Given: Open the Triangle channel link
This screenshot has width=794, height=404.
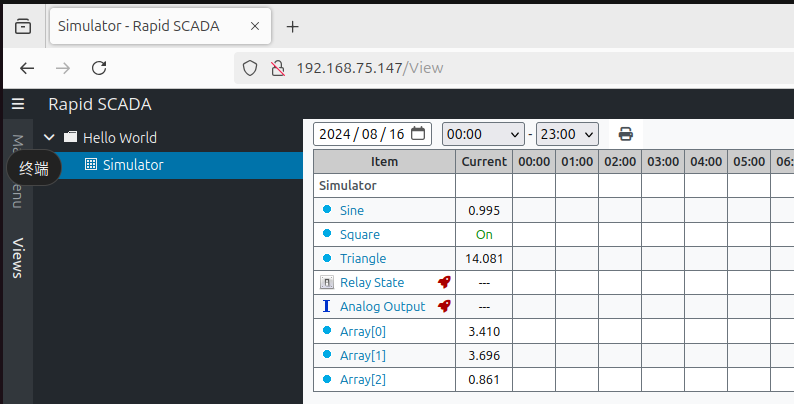Looking at the screenshot, I should click(363, 258).
